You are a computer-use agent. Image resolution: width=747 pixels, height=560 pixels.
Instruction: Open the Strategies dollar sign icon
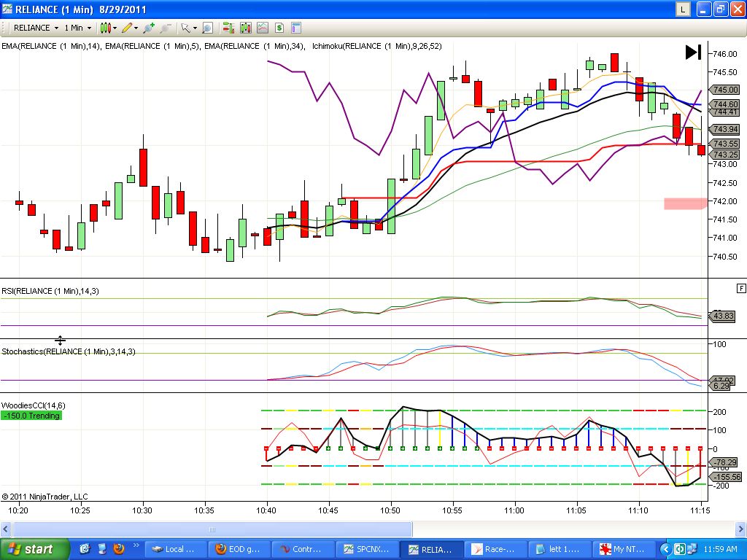point(279,28)
